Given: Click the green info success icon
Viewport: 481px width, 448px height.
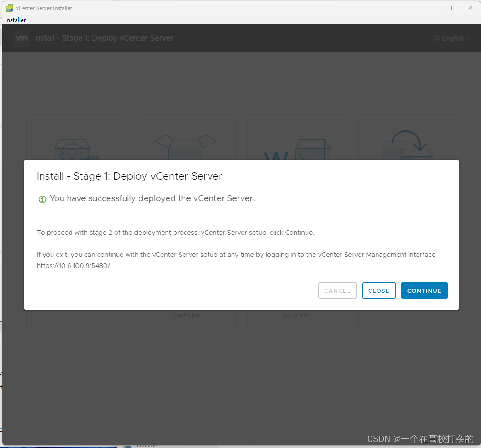Looking at the screenshot, I should pos(42,199).
